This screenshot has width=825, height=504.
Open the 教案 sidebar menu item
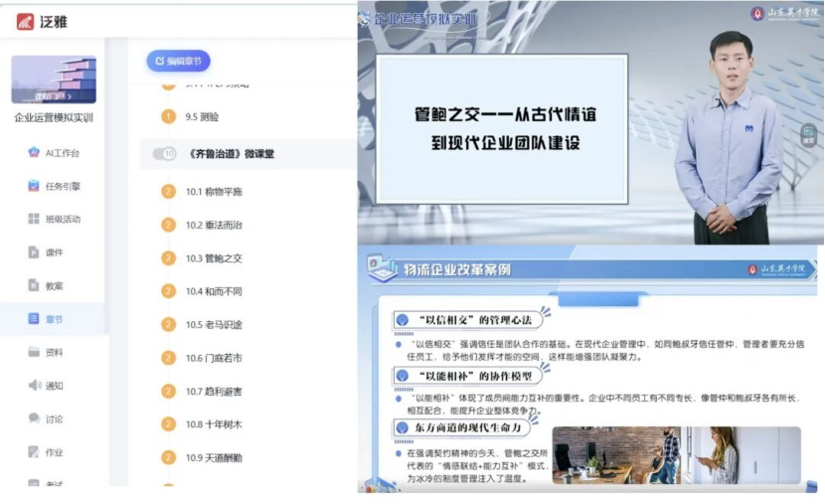[x=54, y=286]
